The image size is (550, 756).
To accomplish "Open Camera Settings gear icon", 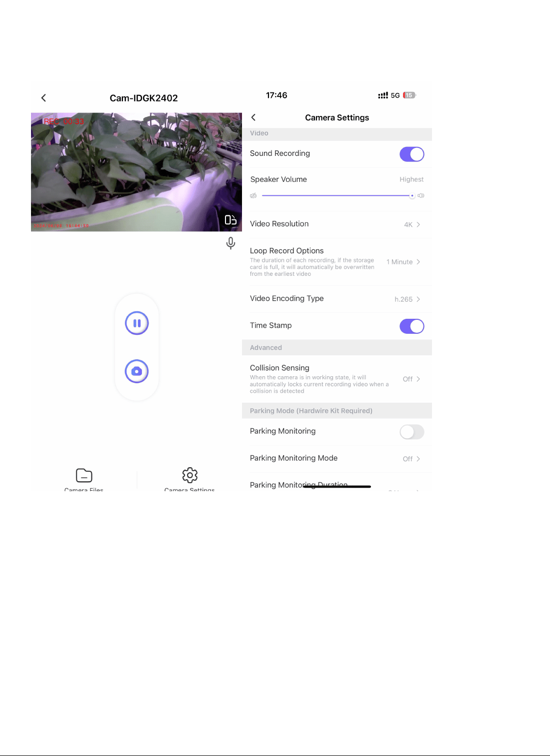I will [190, 475].
